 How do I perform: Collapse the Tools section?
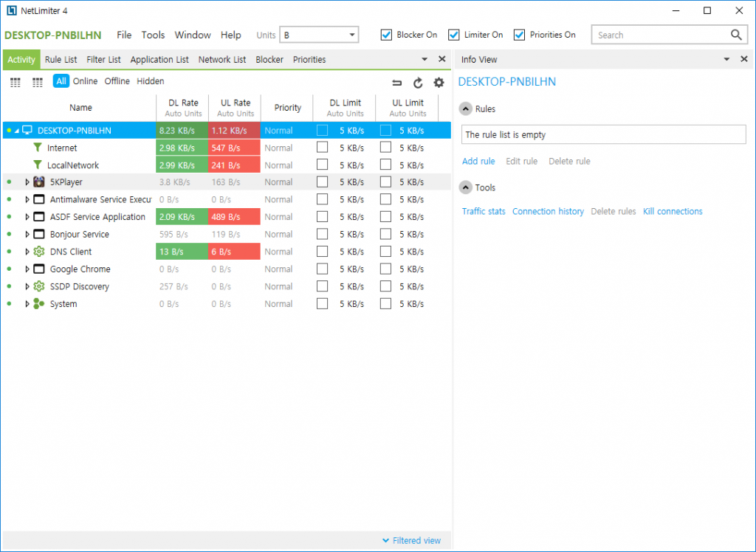pyautogui.click(x=465, y=187)
